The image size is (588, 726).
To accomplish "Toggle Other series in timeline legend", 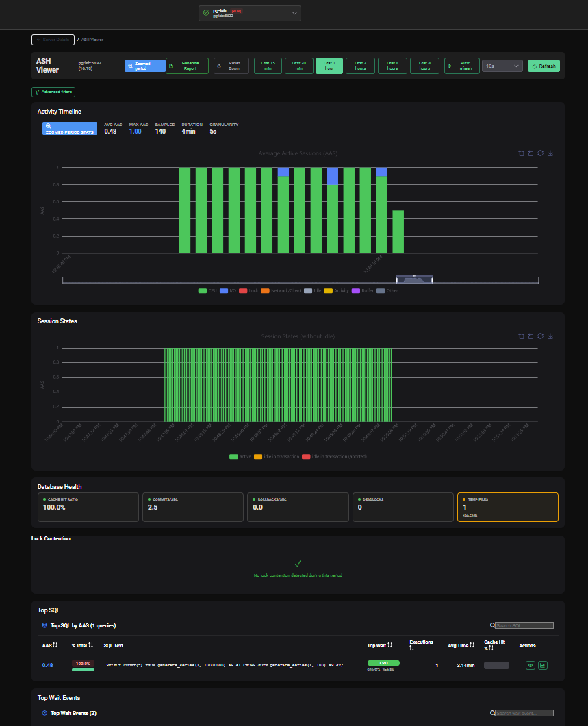I will pyautogui.click(x=387, y=291).
